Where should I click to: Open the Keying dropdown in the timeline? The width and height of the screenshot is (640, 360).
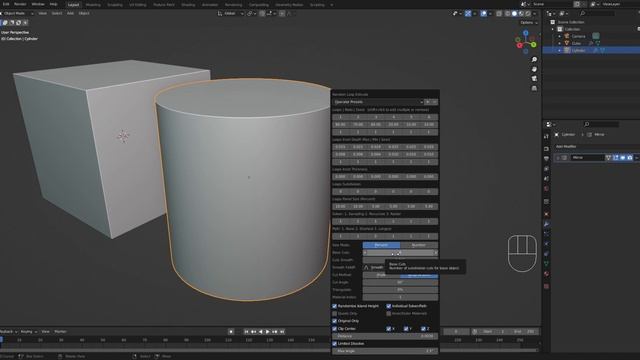click(x=29, y=332)
